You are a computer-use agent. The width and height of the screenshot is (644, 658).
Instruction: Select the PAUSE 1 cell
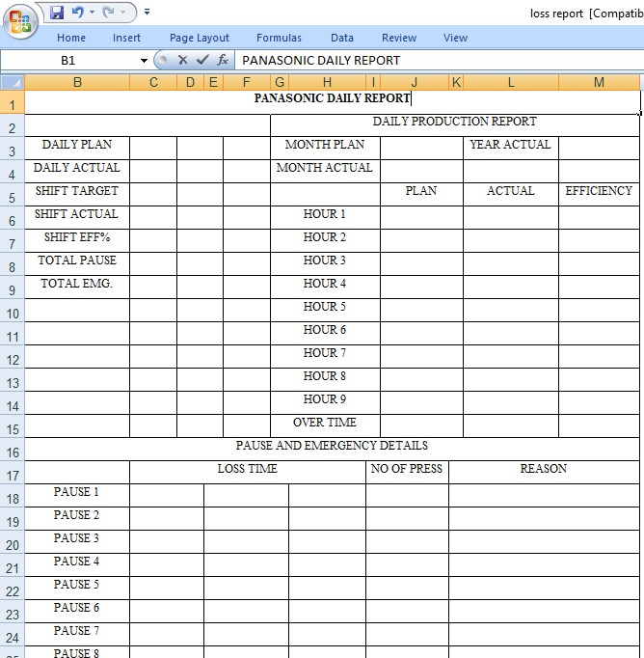click(77, 495)
